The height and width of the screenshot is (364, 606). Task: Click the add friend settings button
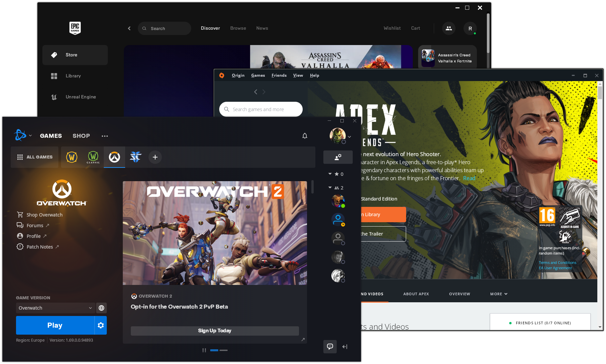pos(338,157)
